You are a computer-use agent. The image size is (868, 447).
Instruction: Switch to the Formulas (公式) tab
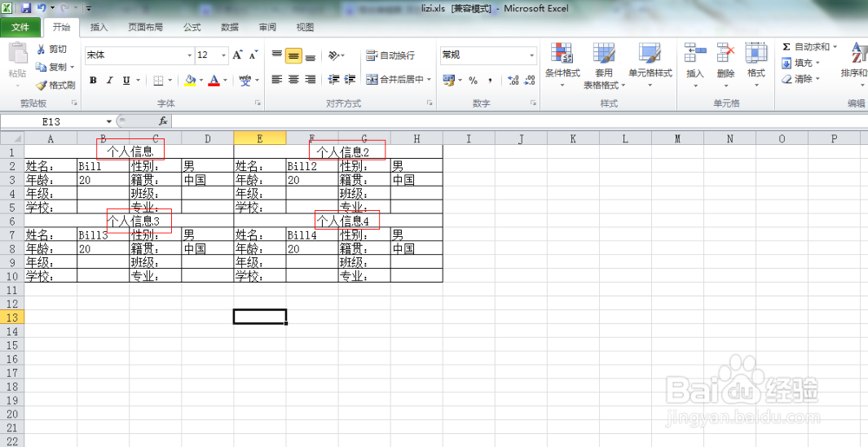coord(192,27)
